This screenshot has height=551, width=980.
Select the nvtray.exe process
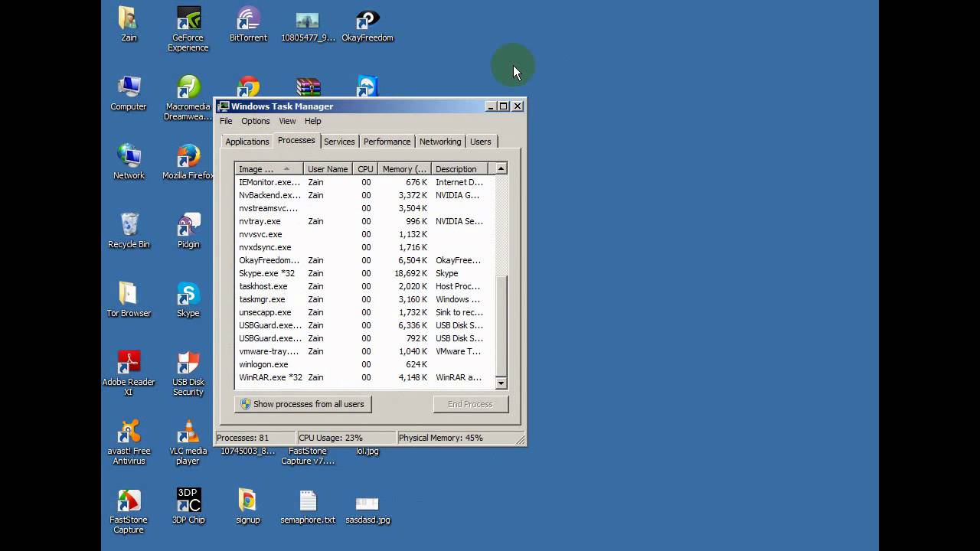(365, 221)
